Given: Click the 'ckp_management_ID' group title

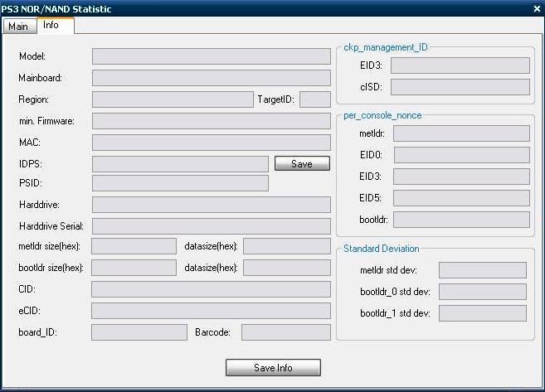Looking at the screenshot, I should [386, 47].
